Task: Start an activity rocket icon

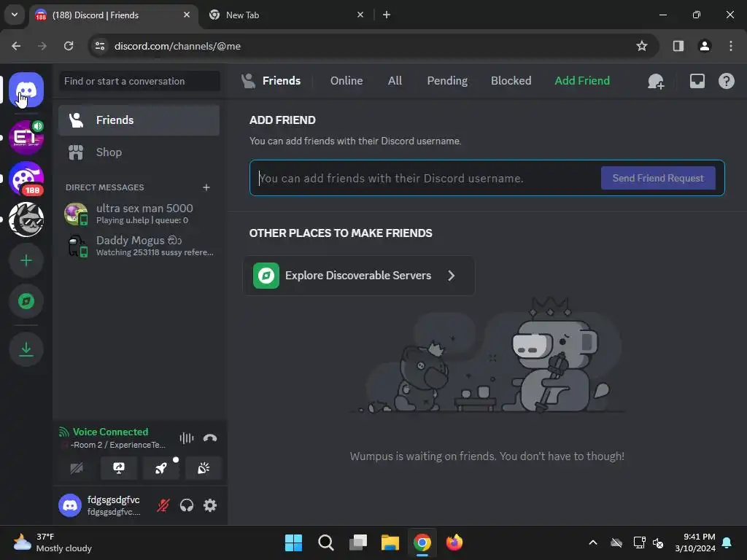Action: click(x=161, y=468)
